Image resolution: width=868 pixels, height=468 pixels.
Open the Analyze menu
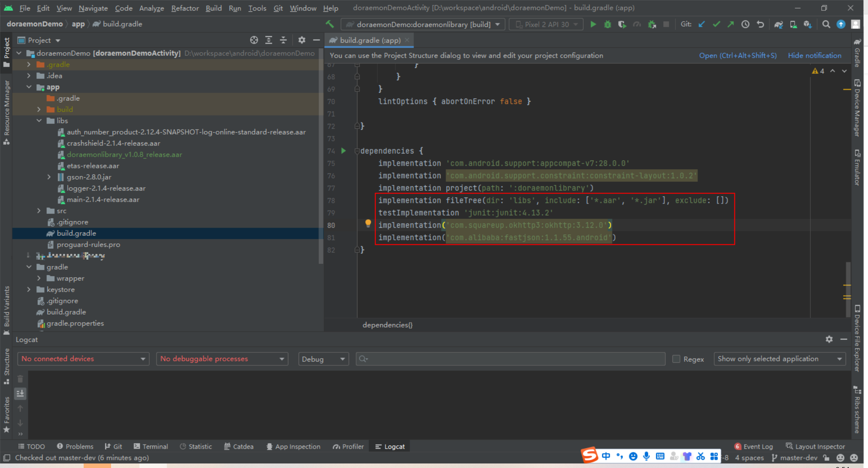point(152,8)
